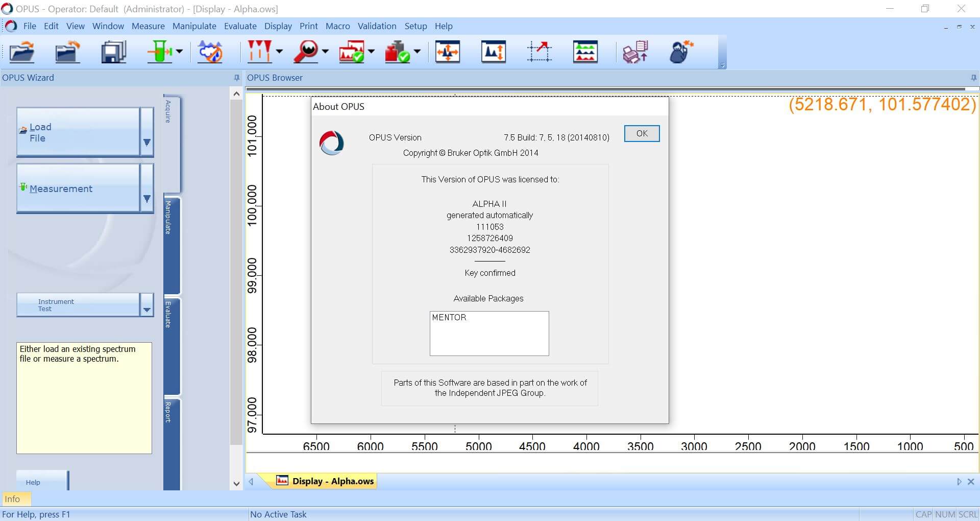Open the Evaluate menu
This screenshot has width=980, height=521.
pyautogui.click(x=240, y=26)
